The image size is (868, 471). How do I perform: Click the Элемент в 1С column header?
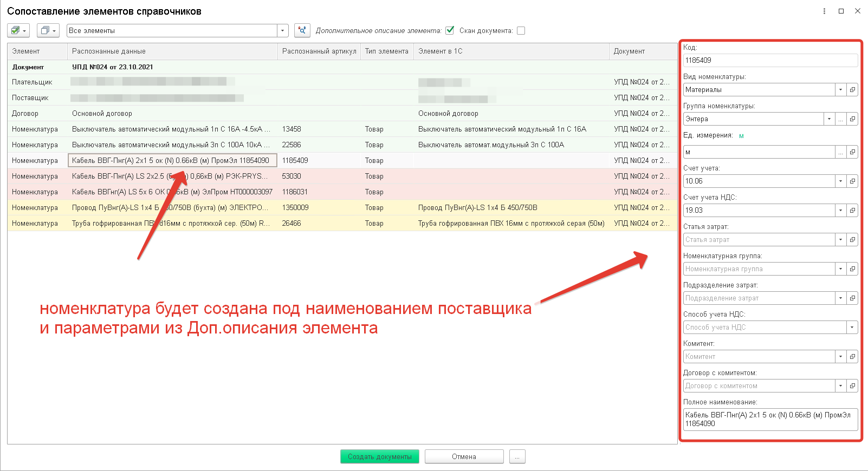pyautogui.click(x=511, y=51)
